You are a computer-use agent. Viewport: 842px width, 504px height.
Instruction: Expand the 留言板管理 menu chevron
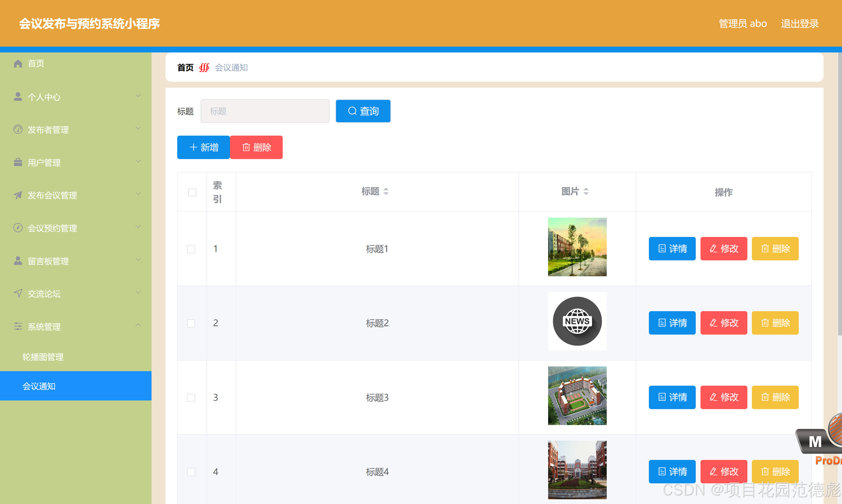(x=138, y=260)
